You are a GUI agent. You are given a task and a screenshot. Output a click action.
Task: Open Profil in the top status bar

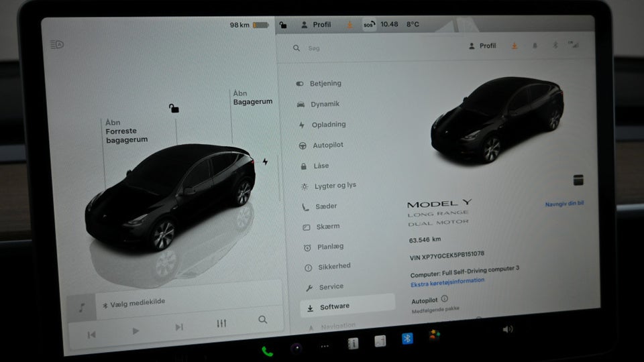coord(316,25)
